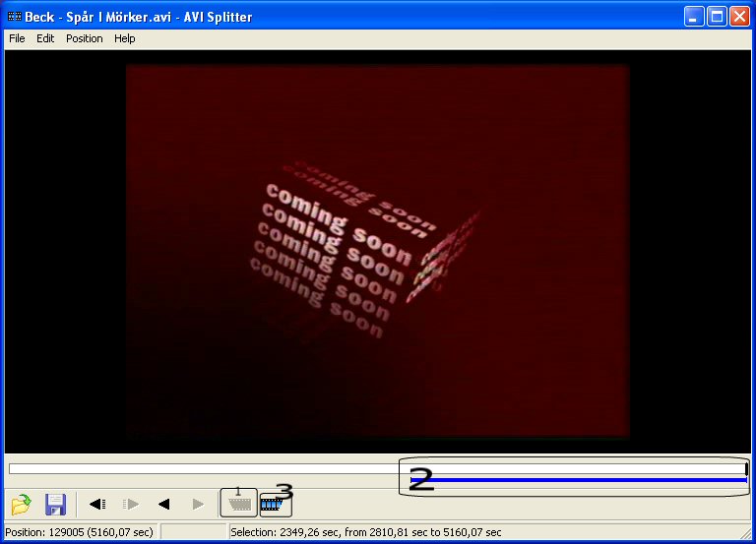The image size is (756, 544).
Task: Open the File menu
Action: [x=17, y=38]
